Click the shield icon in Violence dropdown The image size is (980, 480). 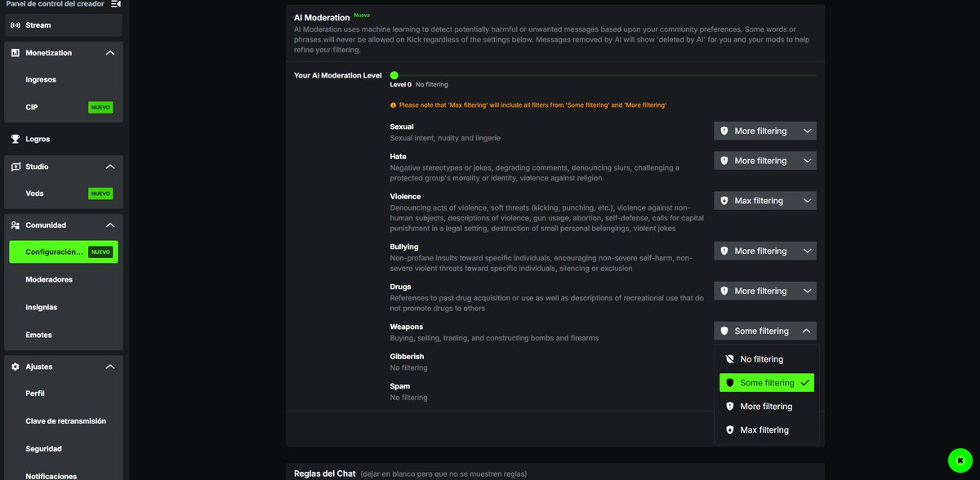724,201
